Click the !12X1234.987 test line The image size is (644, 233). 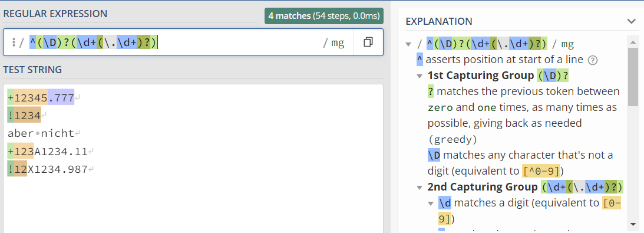(x=48, y=169)
